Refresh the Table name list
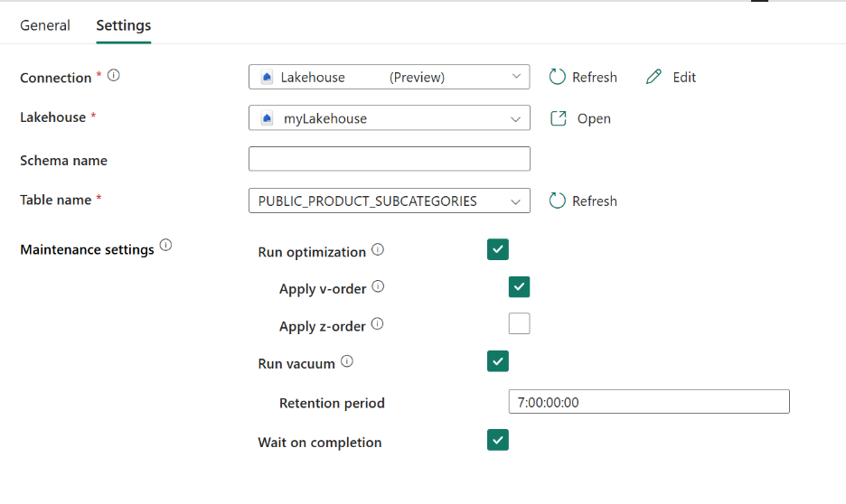 pos(583,201)
